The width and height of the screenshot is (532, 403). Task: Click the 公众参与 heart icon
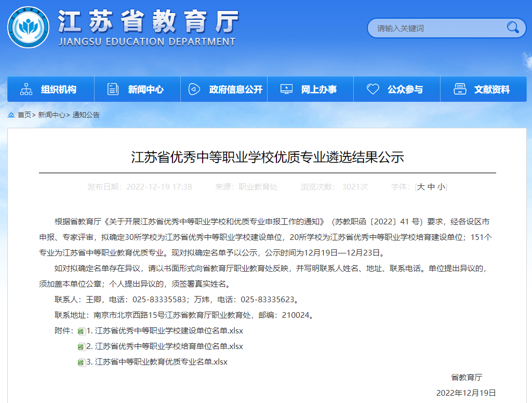[373, 89]
